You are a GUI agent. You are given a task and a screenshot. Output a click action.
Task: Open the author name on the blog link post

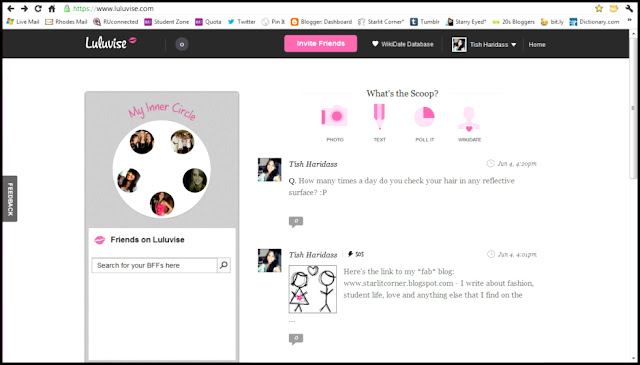(313, 255)
